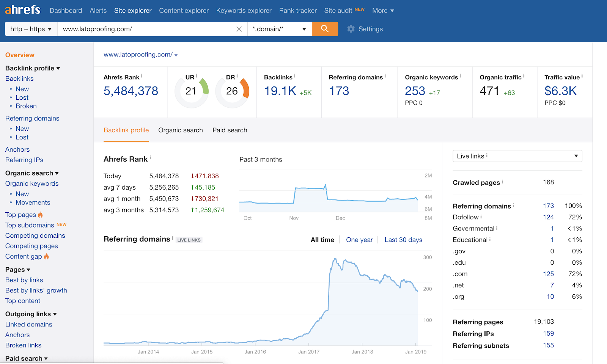
Task: Open Content explorer in the top navigation
Action: [184, 11]
